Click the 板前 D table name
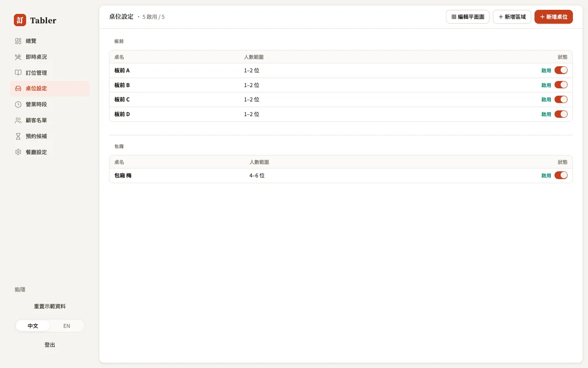588x368 pixels. 122,114
